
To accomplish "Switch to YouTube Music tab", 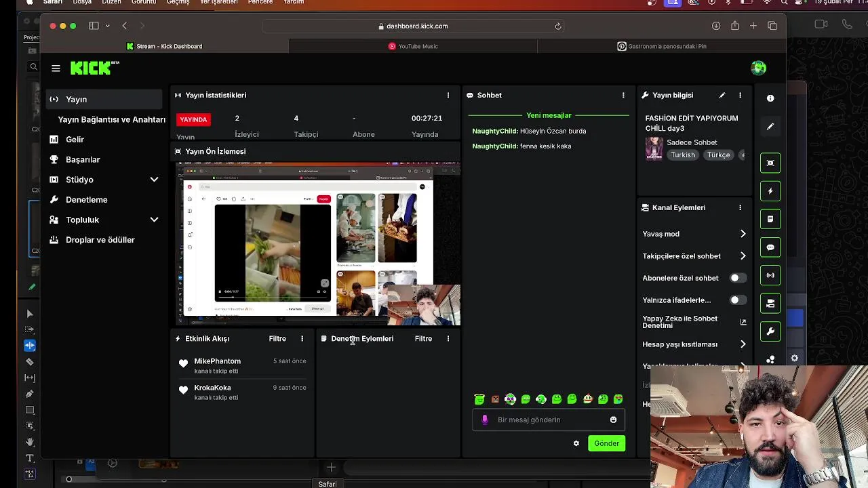I will [413, 46].
